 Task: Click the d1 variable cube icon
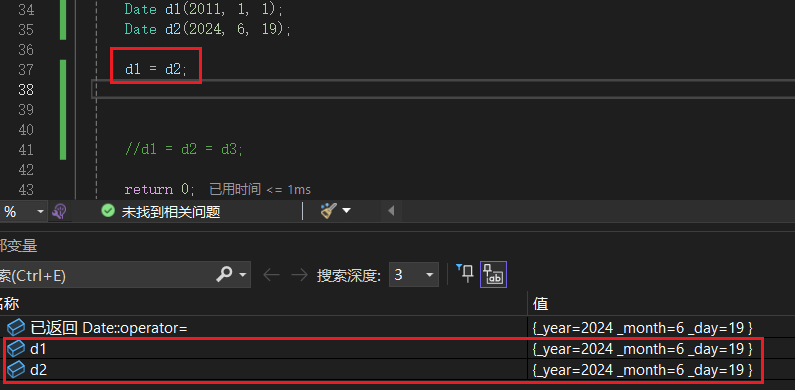click(x=16, y=349)
